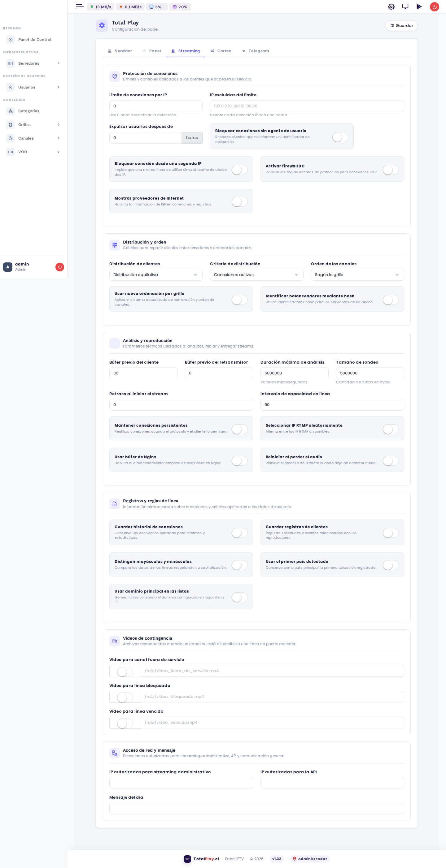
Task: Click the VOD sidebar icon
Action: (11, 152)
